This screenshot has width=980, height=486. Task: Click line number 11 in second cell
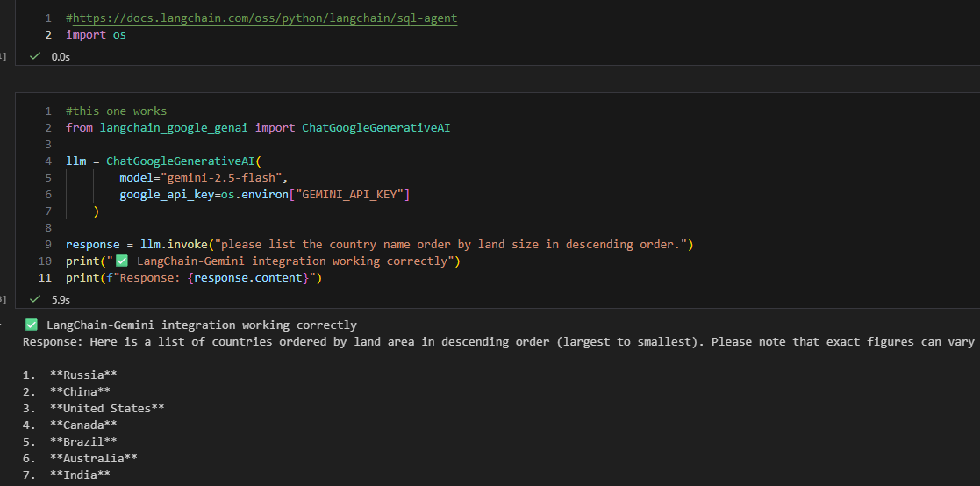tap(46, 278)
